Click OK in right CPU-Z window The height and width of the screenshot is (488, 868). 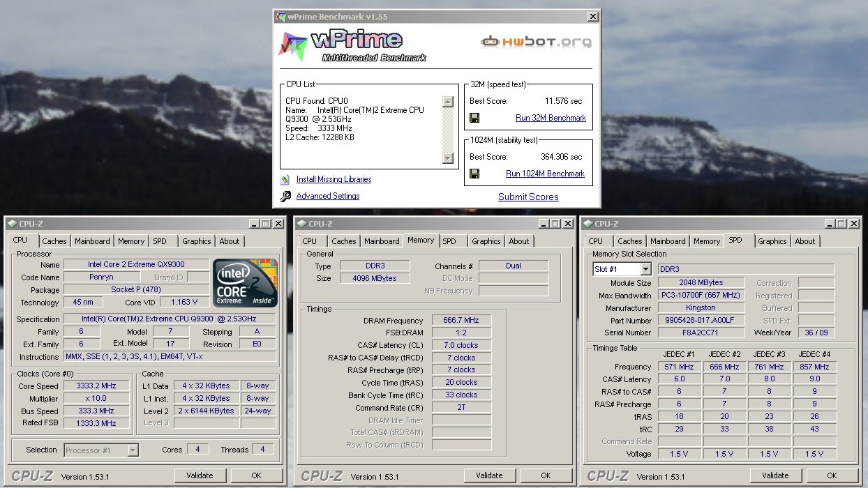click(832, 475)
